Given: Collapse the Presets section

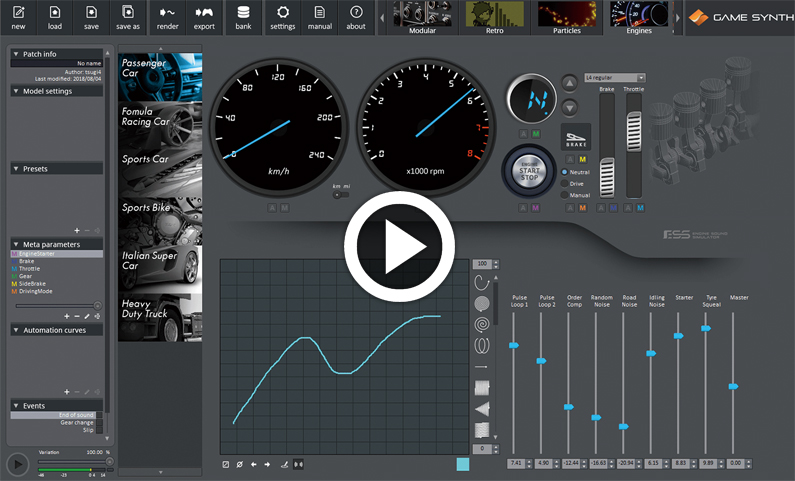Looking at the screenshot, I should pyautogui.click(x=16, y=169).
